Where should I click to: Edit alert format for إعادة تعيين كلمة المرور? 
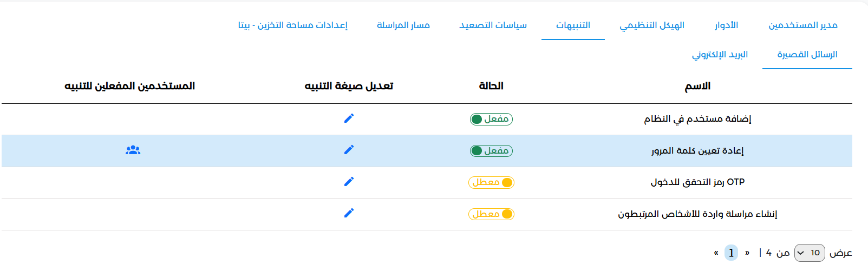point(349,149)
